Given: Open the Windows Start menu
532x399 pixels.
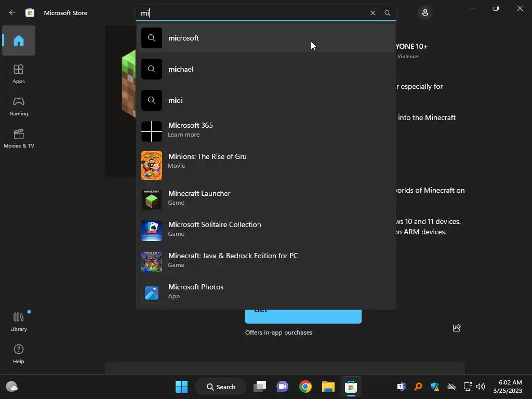Looking at the screenshot, I should [x=181, y=387].
